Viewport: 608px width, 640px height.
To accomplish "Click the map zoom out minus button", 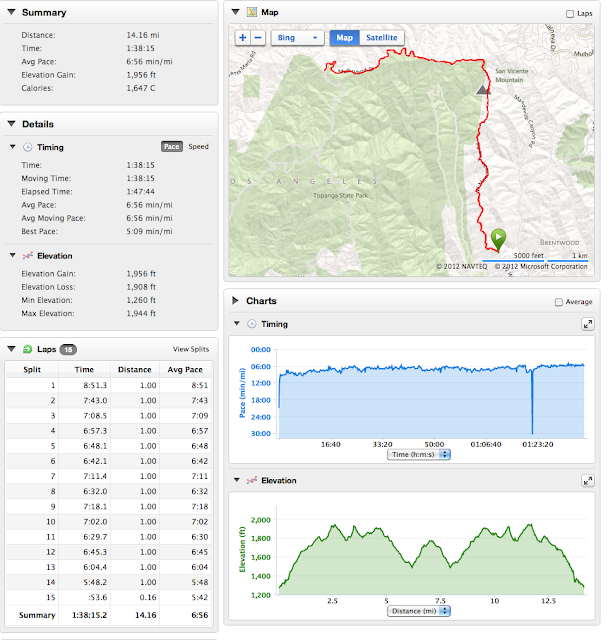I will click(x=258, y=38).
